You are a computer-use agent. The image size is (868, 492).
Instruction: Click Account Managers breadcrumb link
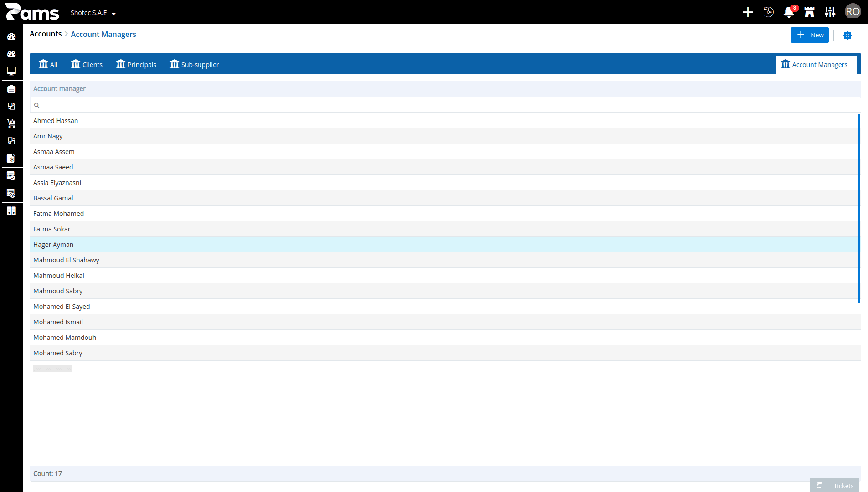click(103, 34)
